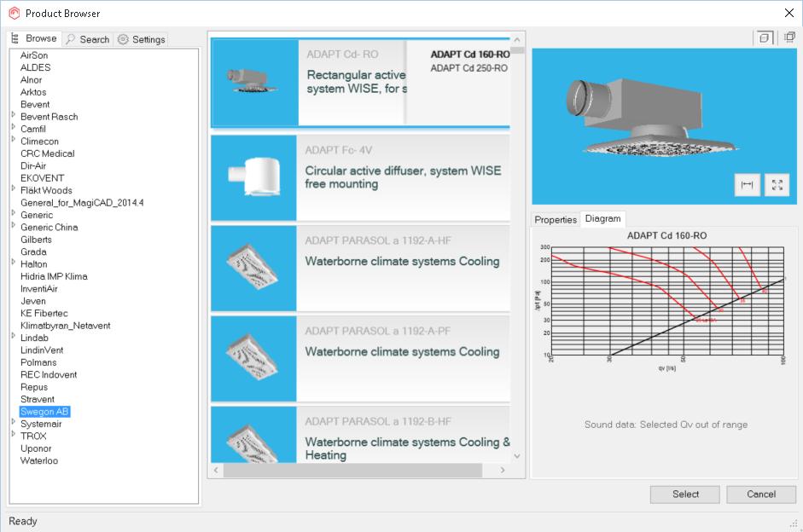Select Polmans manufacturer

click(x=38, y=362)
